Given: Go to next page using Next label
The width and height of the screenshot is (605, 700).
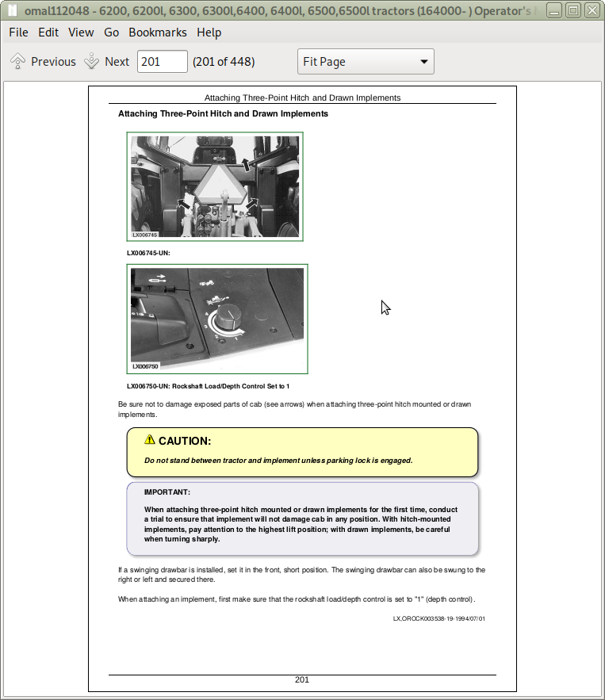Looking at the screenshot, I should click(117, 62).
